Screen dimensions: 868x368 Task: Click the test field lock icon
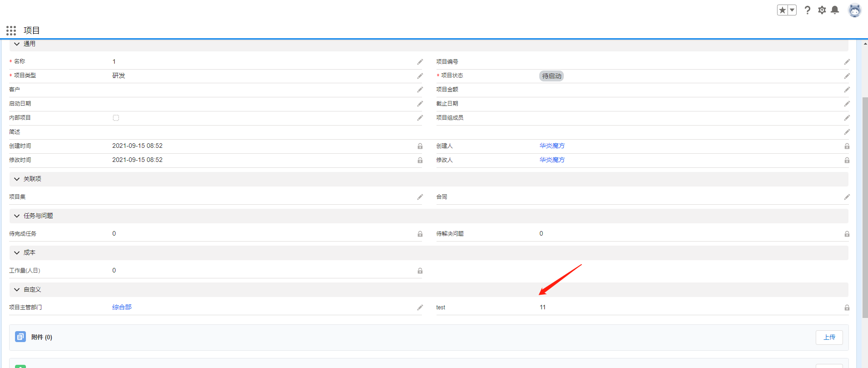click(847, 308)
